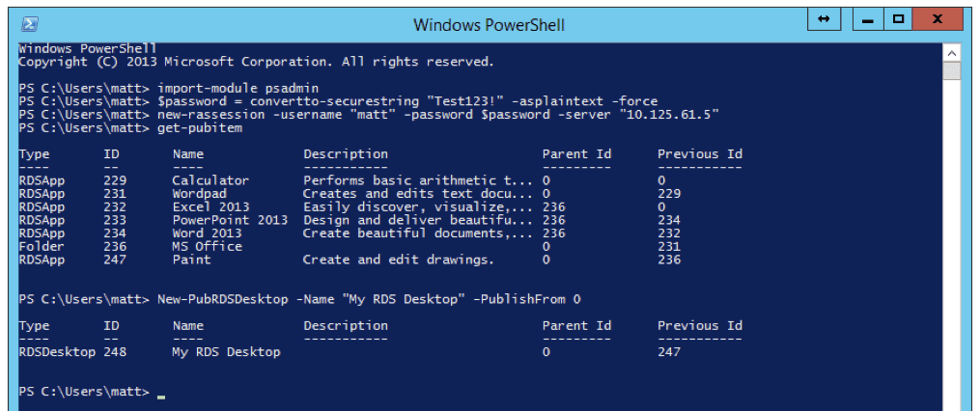Viewport: 980px width, 411px height.
Task: Click the MS Office folder name
Action: coord(207,246)
